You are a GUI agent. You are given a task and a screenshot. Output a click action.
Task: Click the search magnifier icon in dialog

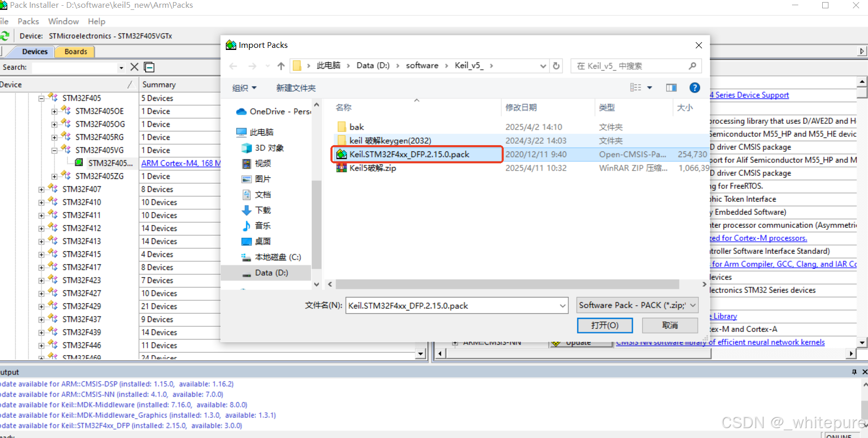[x=692, y=66]
